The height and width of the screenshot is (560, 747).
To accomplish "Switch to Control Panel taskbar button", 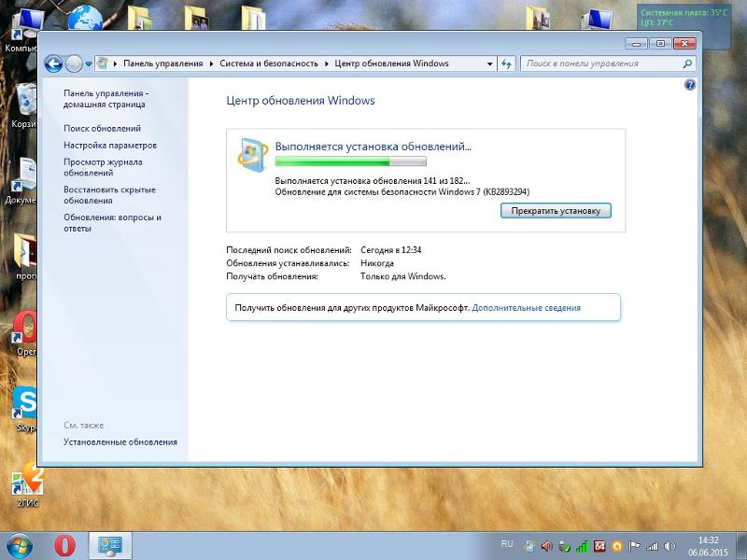I will pyautogui.click(x=110, y=546).
